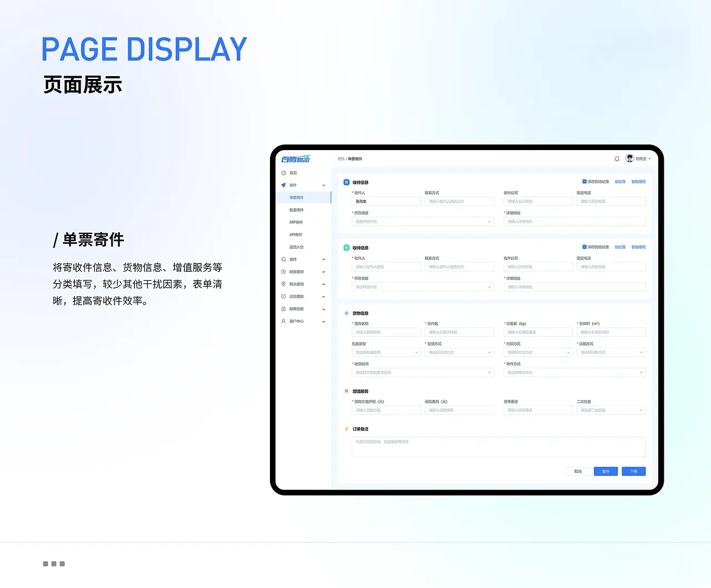Image resolution: width=711 pixels, height=588 pixels.
Task: Click the 寄件 paper plane icon
Action: tap(284, 185)
